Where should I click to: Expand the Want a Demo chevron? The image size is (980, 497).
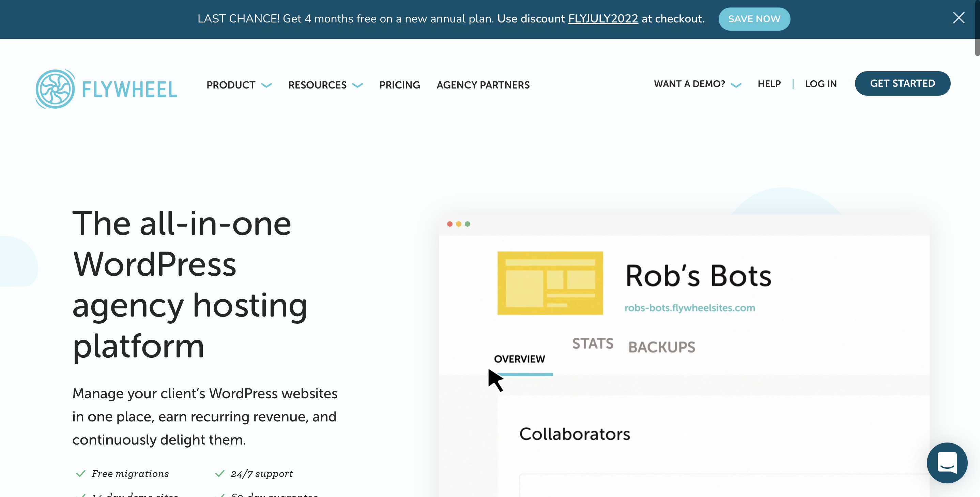coord(736,85)
